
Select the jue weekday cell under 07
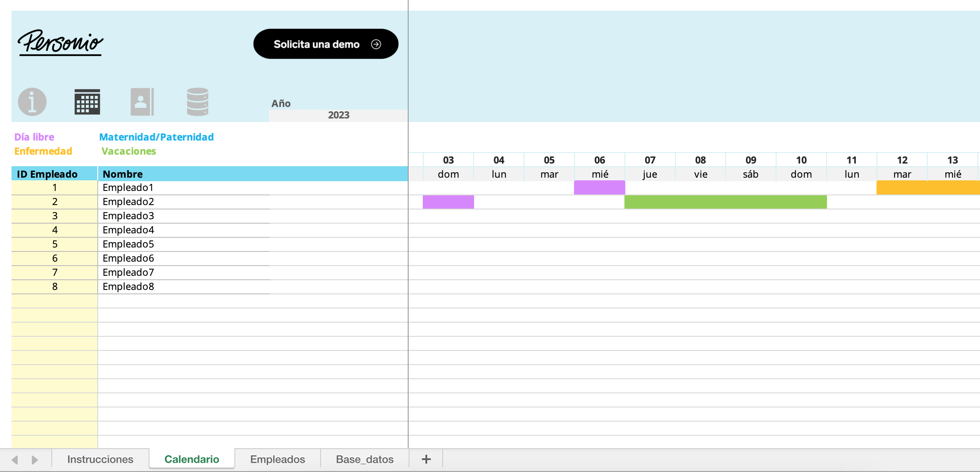click(650, 174)
